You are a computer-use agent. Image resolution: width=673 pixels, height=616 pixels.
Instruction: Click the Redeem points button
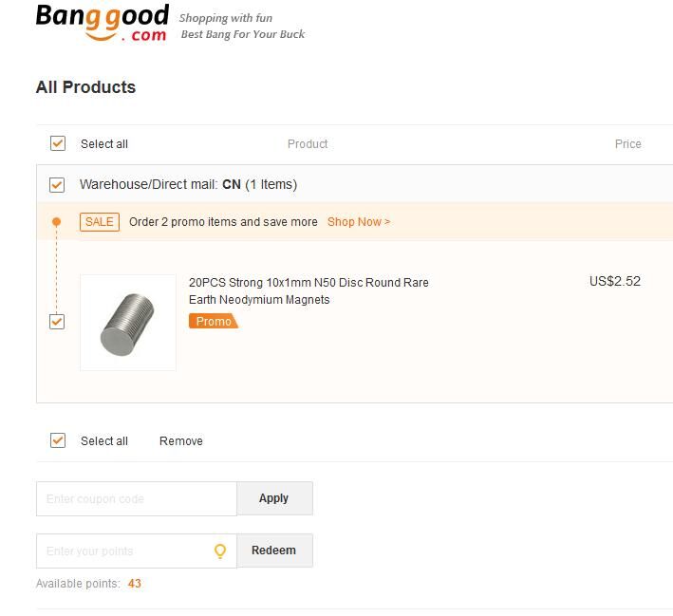click(274, 551)
